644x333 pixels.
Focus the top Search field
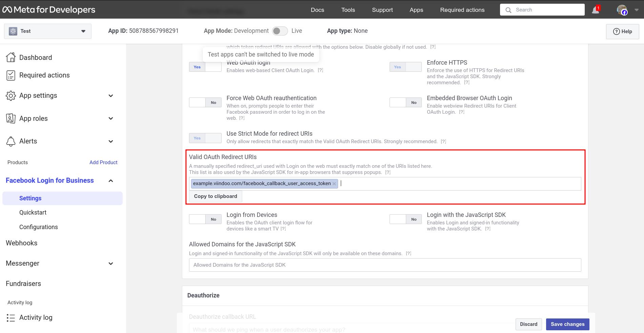[542, 10]
